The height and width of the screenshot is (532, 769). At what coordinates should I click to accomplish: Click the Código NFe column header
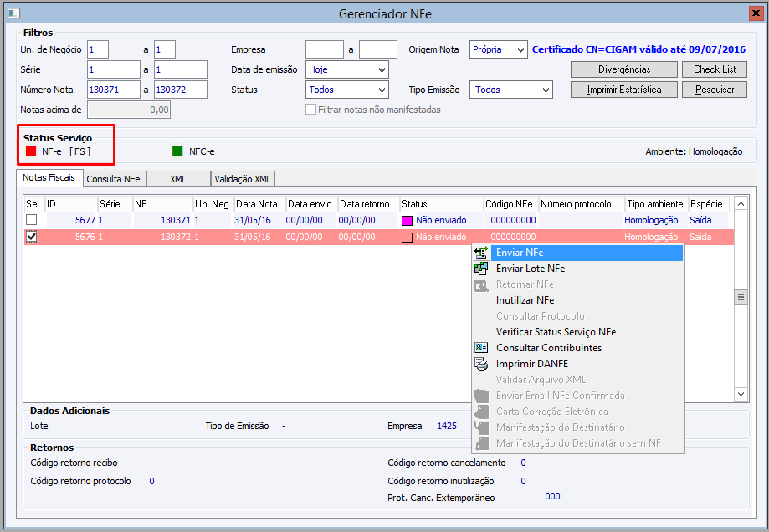(x=511, y=204)
